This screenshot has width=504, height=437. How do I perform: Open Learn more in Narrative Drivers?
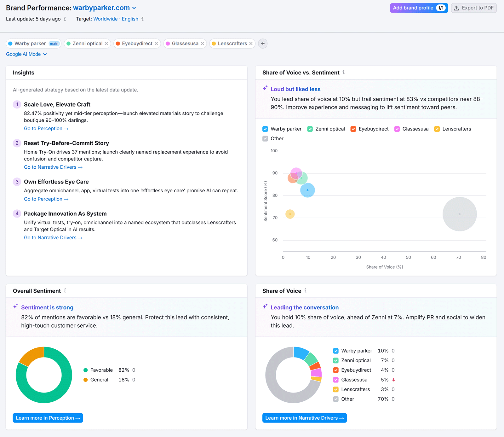(x=304, y=418)
